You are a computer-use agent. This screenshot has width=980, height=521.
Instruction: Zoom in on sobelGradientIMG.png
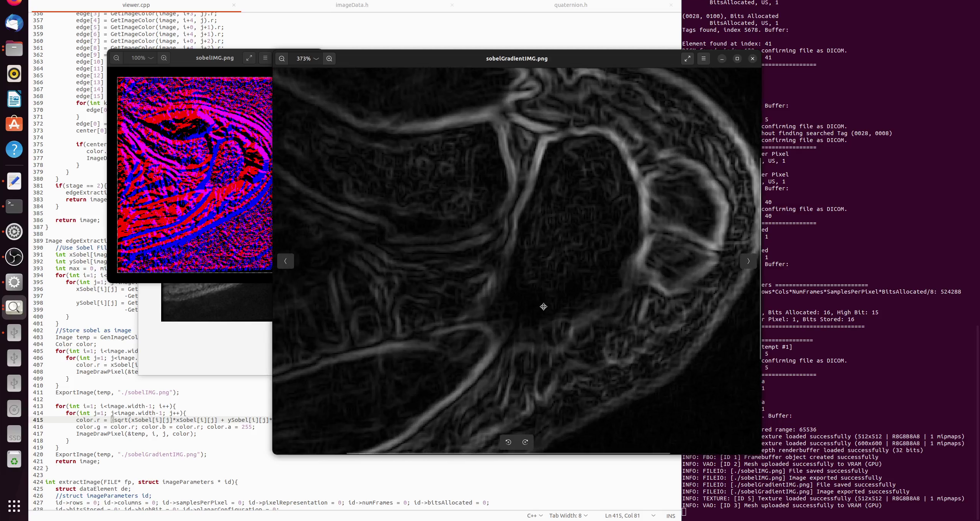coord(328,59)
